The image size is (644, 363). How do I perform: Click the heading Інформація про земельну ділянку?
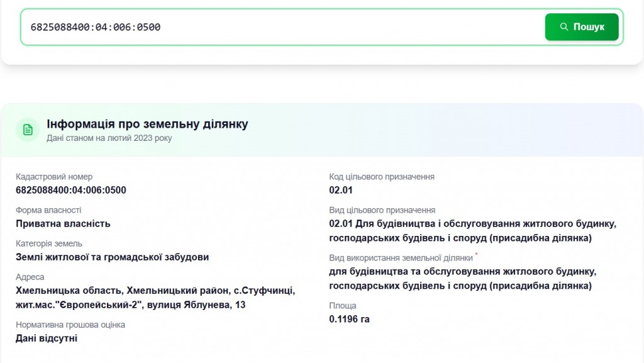point(147,124)
